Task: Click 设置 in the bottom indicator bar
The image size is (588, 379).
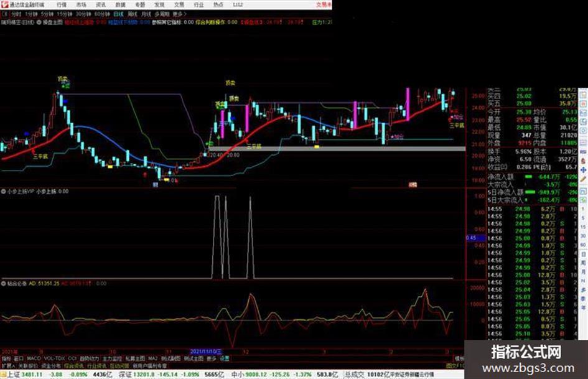Action: (x=225, y=358)
